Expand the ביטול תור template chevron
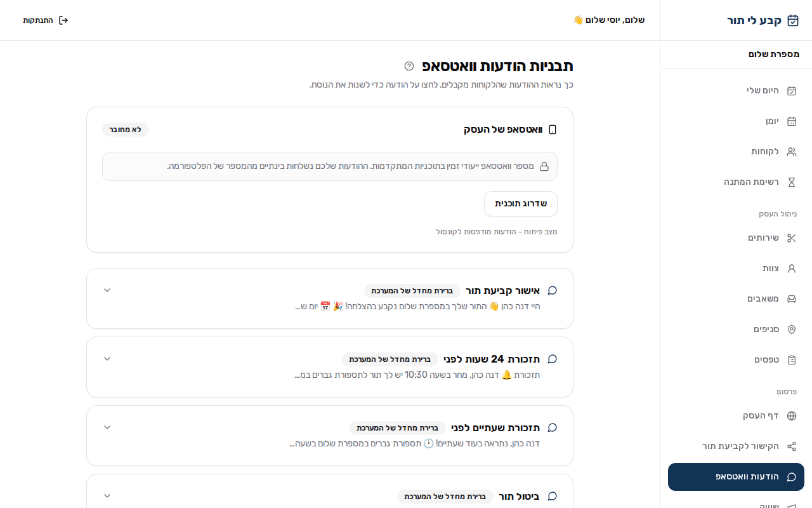The image size is (812, 508). pos(107,496)
